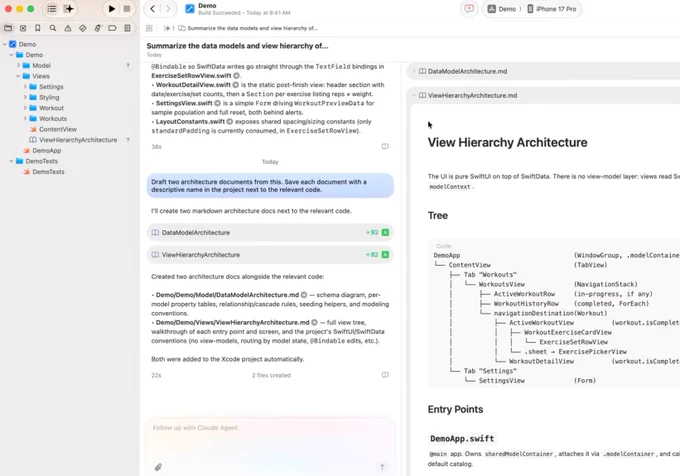Open the coding assistant sparkle icon
This screenshot has height=476, width=680.
coord(69,9)
